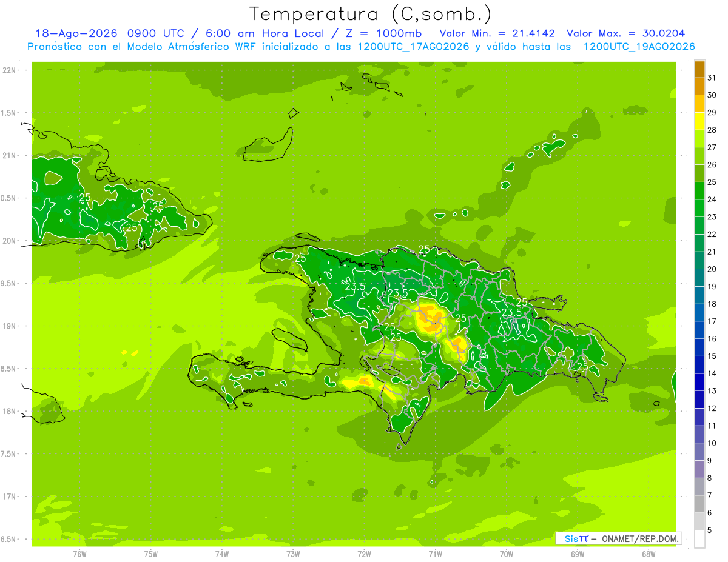Viewport: 728px width, 562px height.
Task: Click the colorbar label "26"
Action: pyautogui.click(x=712, y=164)
